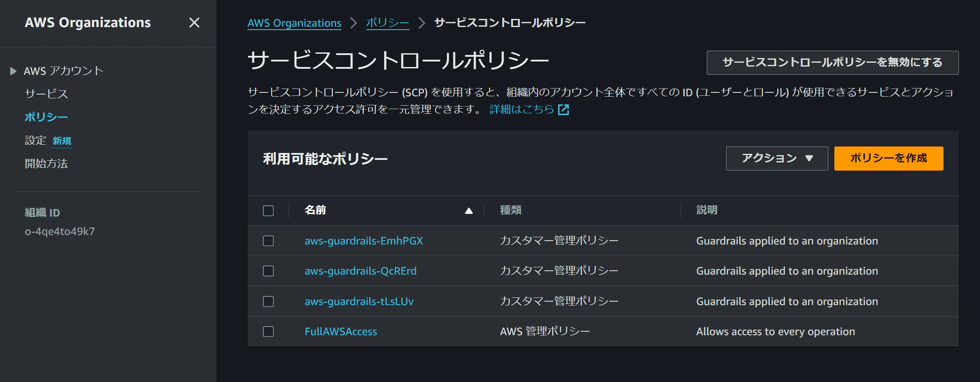Open the aws-guardrails-tLsLUv policy
This screenshot has width=980, height=382.
[x=359, y=301]
